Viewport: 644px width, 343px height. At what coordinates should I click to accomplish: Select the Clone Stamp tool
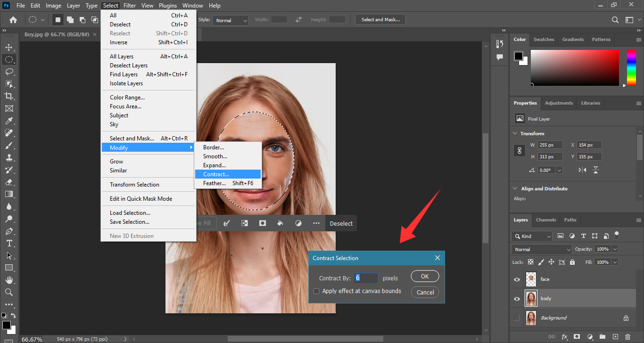point(9,157)
